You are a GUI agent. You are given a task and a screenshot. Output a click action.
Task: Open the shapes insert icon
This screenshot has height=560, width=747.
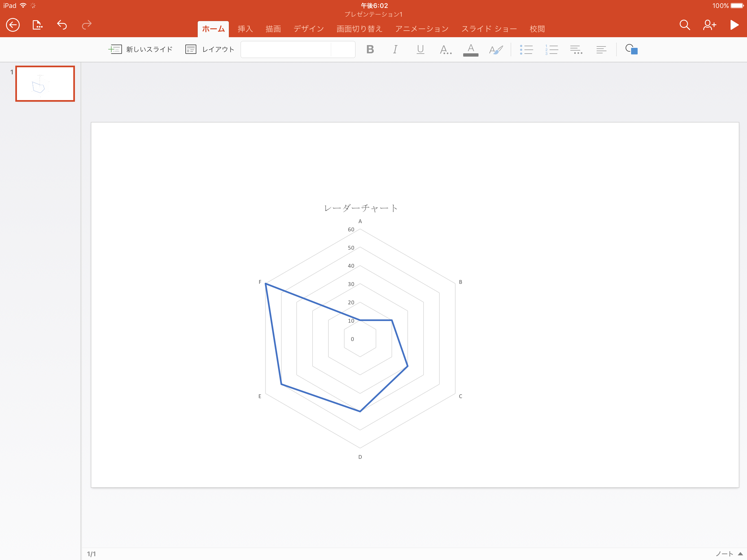pos(631,49)
